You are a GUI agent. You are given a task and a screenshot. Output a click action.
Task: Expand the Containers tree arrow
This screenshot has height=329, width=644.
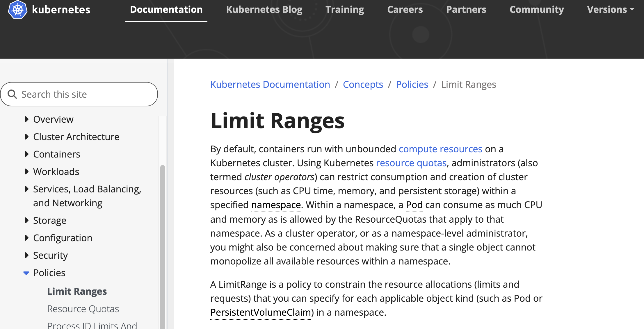[27, 154]
